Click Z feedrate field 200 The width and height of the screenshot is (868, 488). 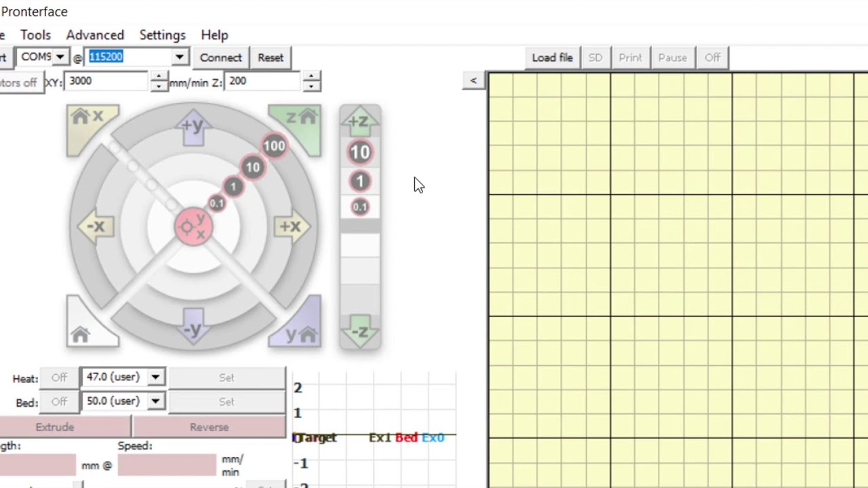click(x=264, y=81)
